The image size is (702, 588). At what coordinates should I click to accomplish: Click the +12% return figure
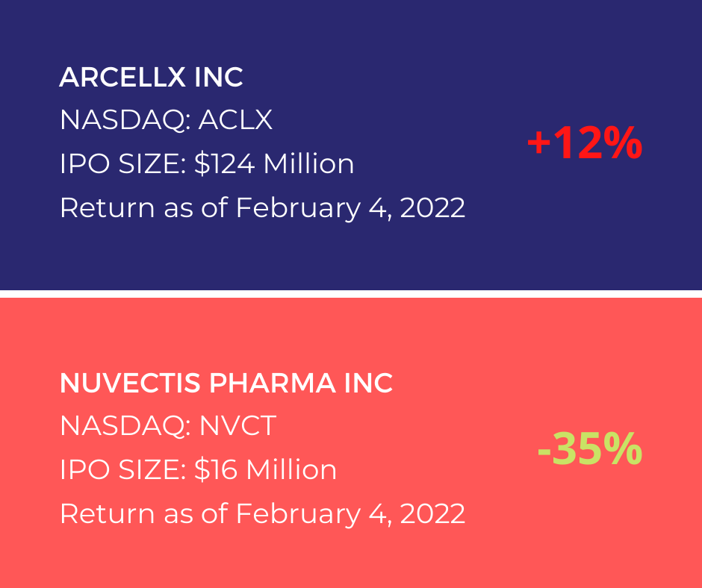point(585,143)
